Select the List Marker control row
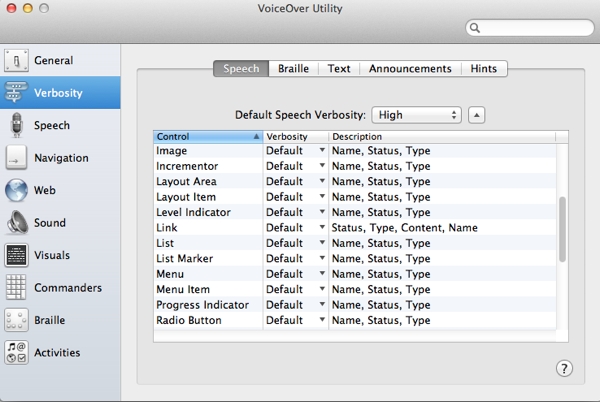 click(355, 259)
